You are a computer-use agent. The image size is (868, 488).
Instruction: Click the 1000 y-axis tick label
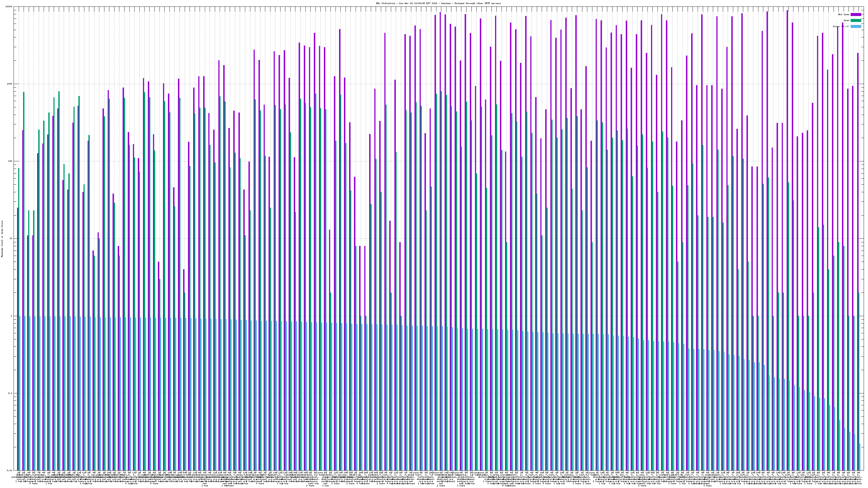(10, 84)
